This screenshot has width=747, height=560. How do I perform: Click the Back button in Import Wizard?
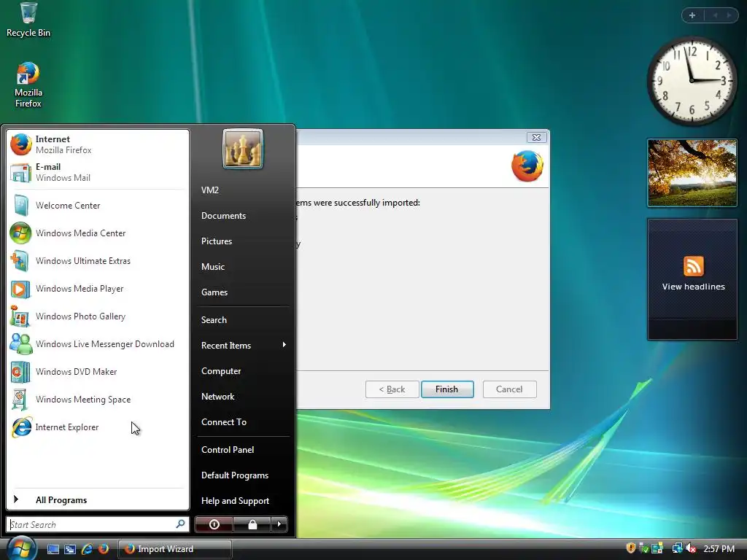pos(392,389)
